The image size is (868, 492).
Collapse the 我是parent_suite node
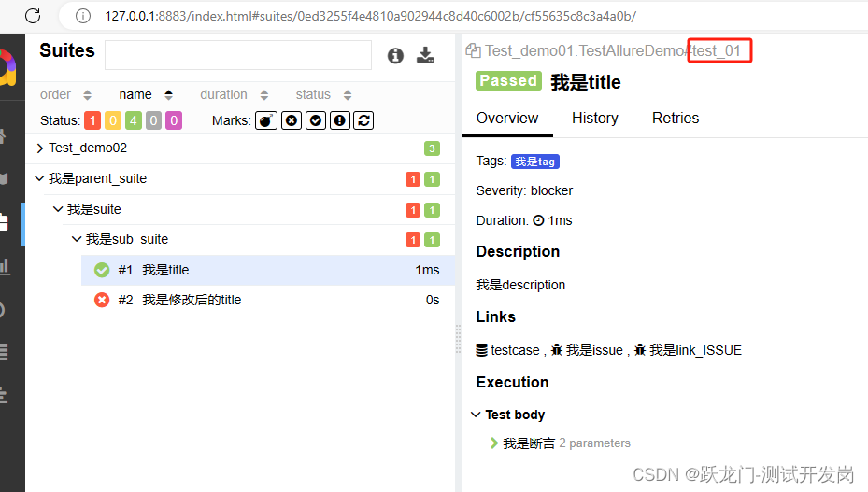coord(240,178)
